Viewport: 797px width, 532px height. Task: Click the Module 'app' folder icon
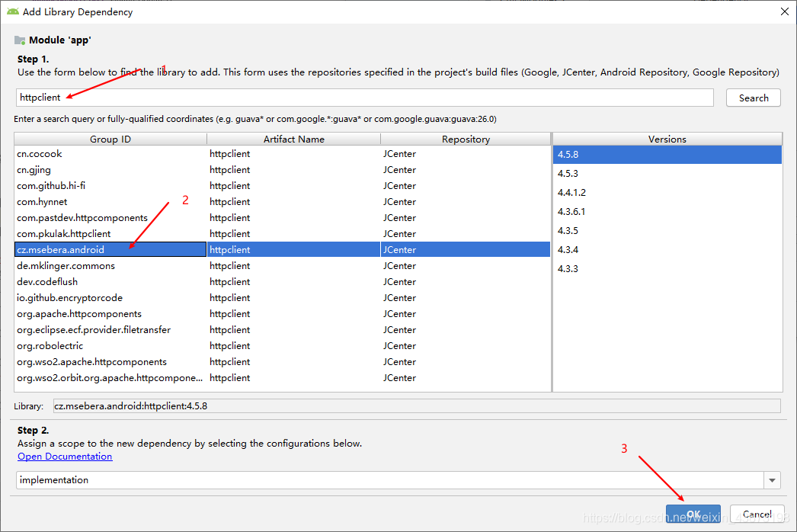(x=20, y=40)
